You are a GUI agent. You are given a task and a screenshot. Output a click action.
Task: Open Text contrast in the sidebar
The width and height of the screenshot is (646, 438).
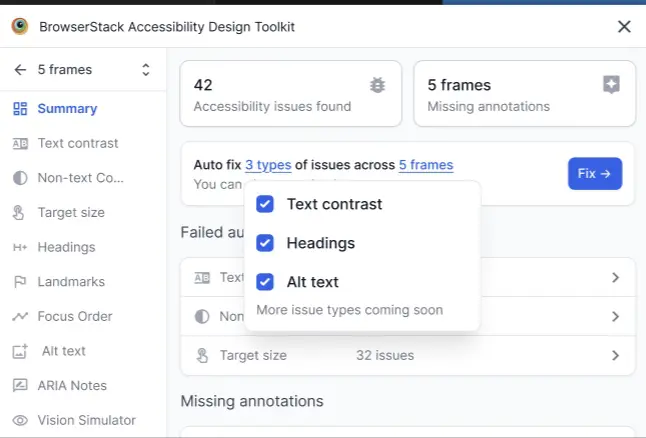[78, 143]
